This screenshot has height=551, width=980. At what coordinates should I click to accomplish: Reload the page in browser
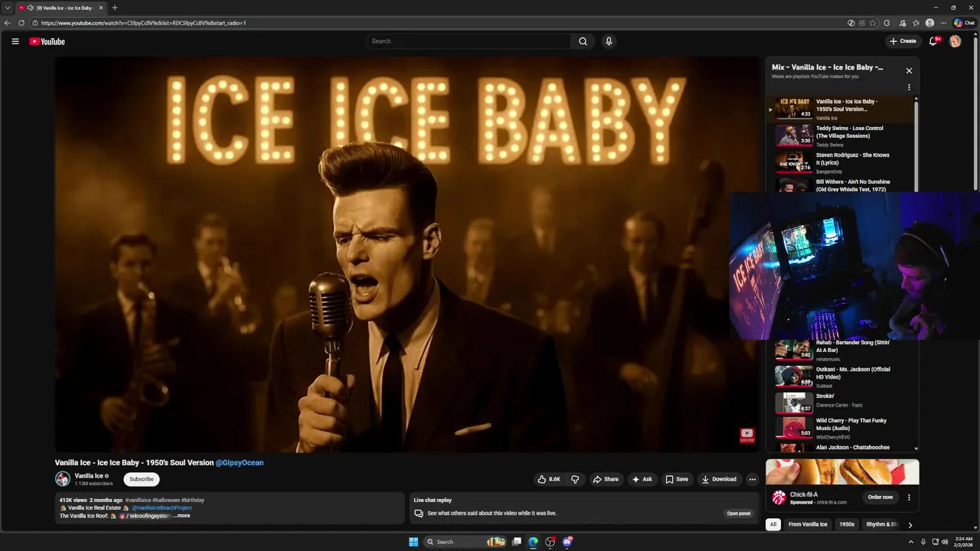click(x=21, y=23)
